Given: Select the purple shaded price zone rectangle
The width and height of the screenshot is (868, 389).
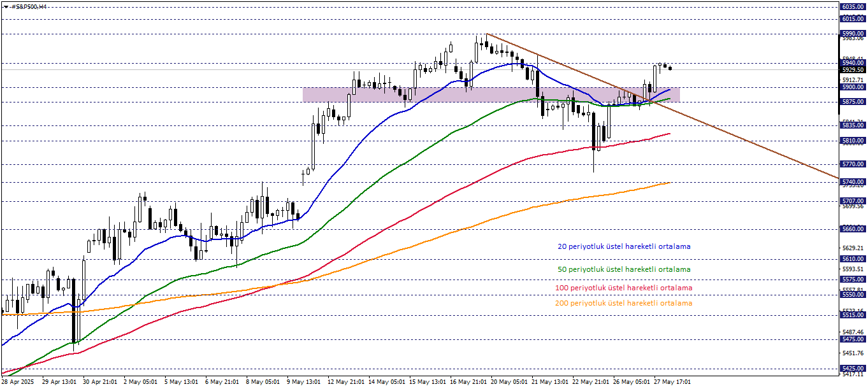Looking at the screenshot, I should click(491, 94).
